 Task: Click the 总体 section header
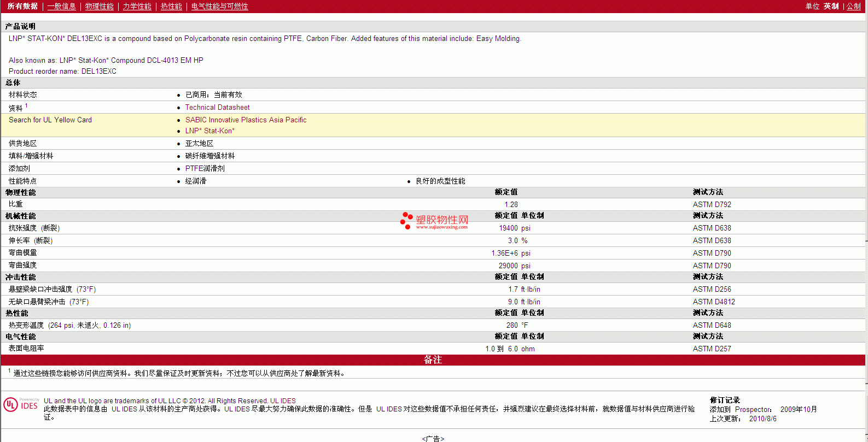click(x=13, y=83)
